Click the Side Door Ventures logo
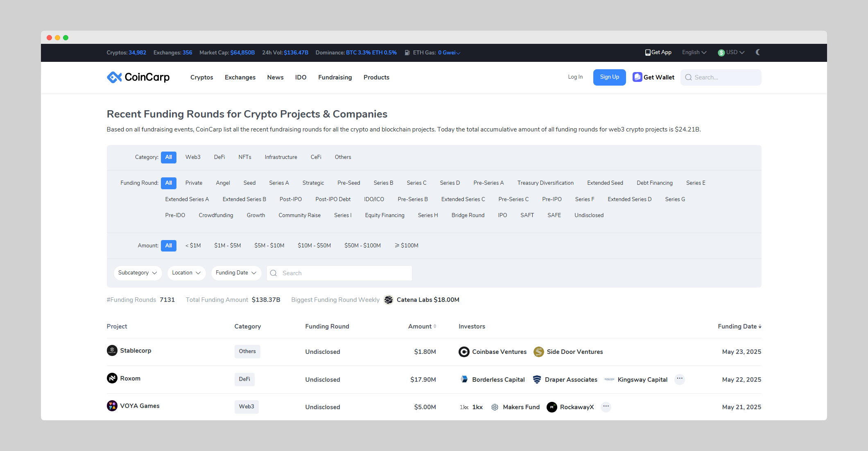868x451 pixels. [539, 352]
